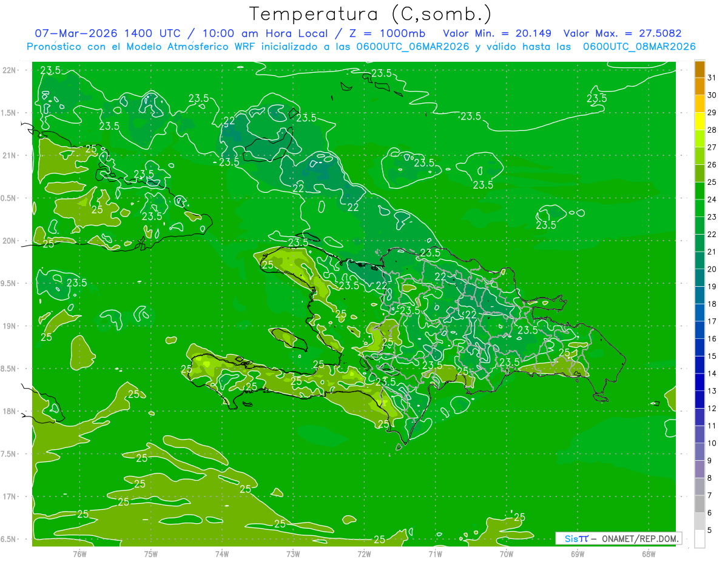Click the lime swatch between 27 and 28

click(x=699, y=139)
